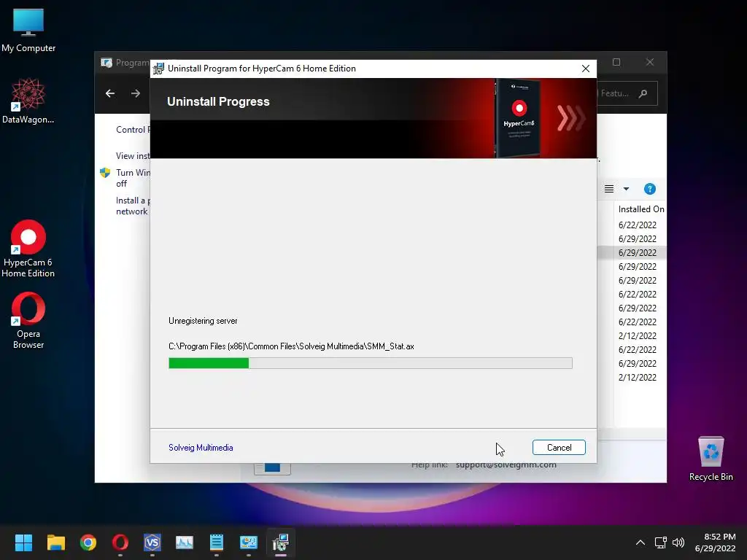This screenshot has width=747, height=560.
Task: Open network status tray icon
Action: click(660, 542)
